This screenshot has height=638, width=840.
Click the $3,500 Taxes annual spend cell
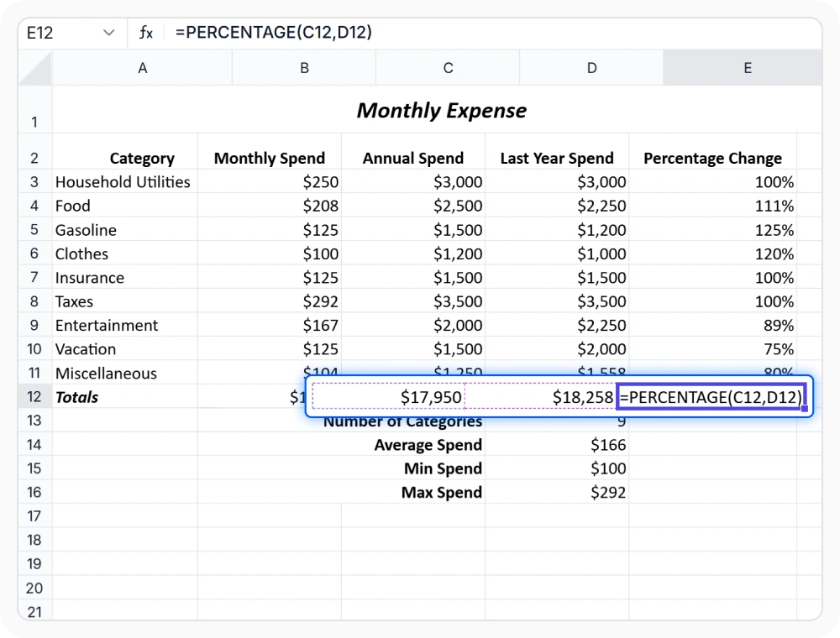(413, 301)
